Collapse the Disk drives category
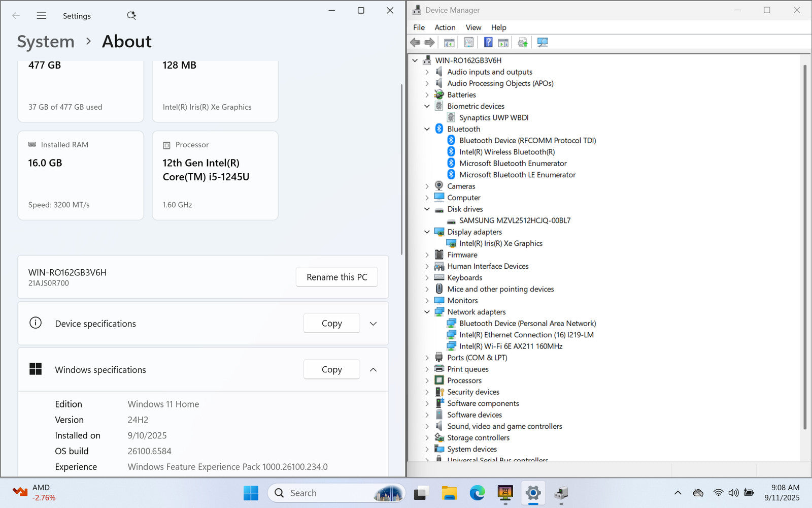812x508 pixels. [x=427, y=209]
